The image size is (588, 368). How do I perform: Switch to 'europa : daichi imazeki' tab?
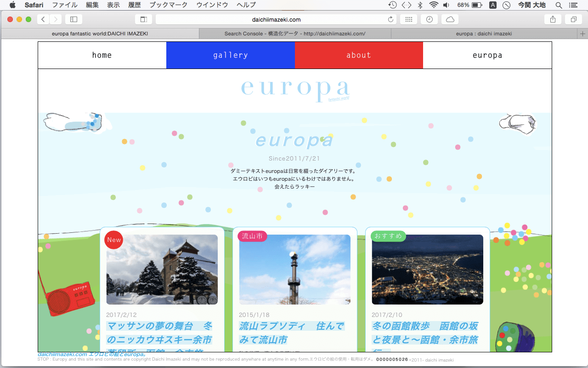pos(484,34)
